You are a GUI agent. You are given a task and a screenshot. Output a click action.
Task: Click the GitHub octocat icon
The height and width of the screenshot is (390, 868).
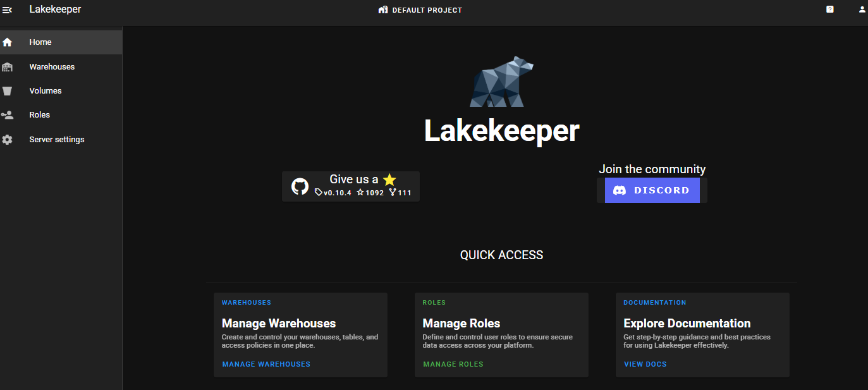tap(300, 186)
